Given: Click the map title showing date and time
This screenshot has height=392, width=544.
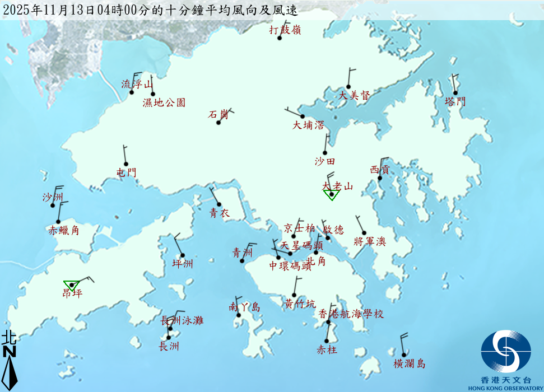Looking at the screenshot, I should point(150,10).
